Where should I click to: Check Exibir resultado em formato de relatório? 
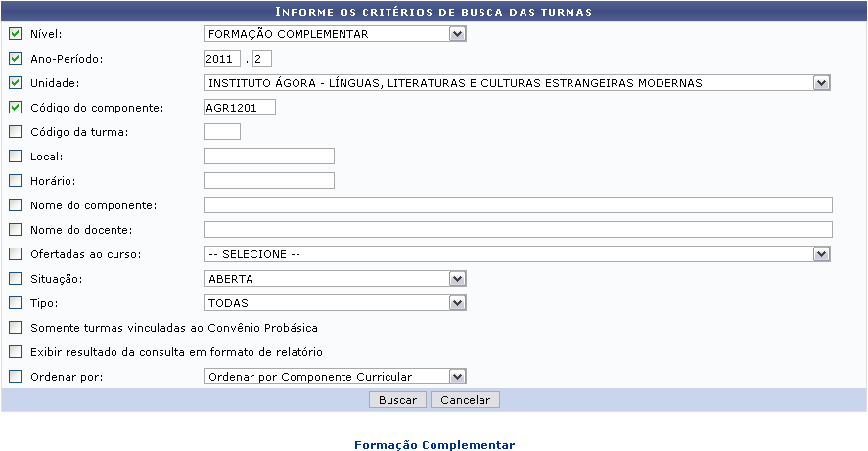15,351
